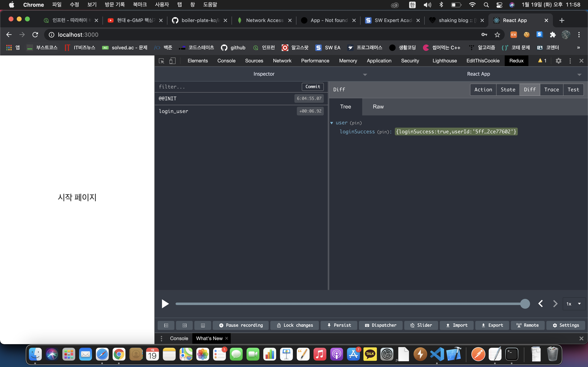Switch to the State tab
The width and height of the screenshot is (588, 367).
508,90
